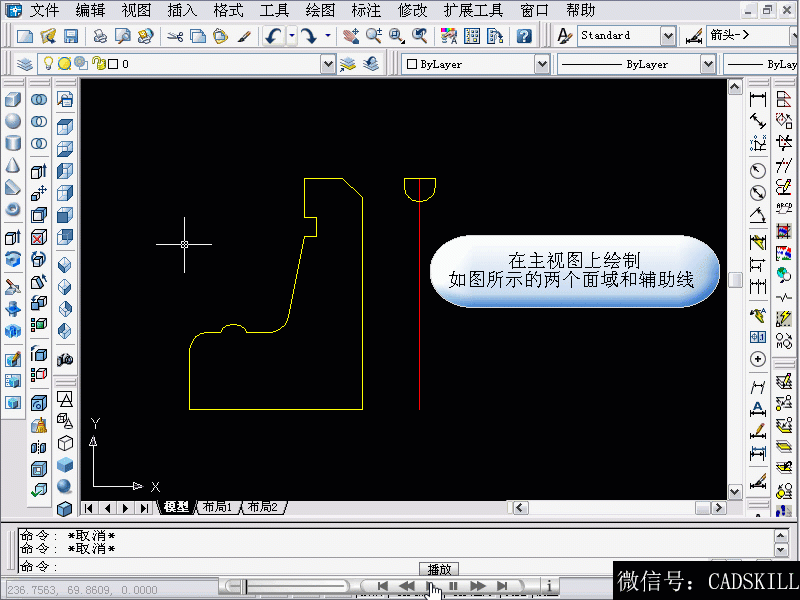This screenshot has width=800, height=600.
Task: Click the Save icon in the toolbar
Action: point(71,36)
